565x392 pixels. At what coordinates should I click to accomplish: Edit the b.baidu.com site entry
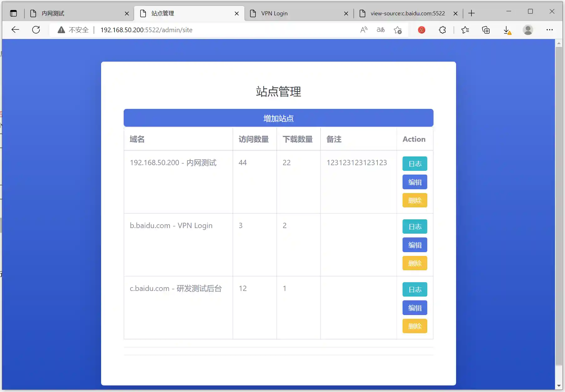point(414,245)
